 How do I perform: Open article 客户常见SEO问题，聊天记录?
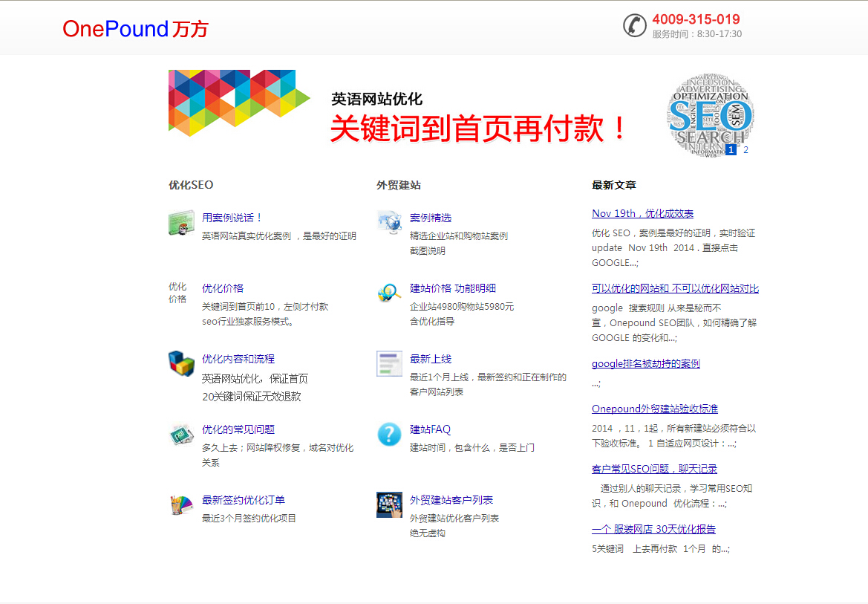point(654,469)
